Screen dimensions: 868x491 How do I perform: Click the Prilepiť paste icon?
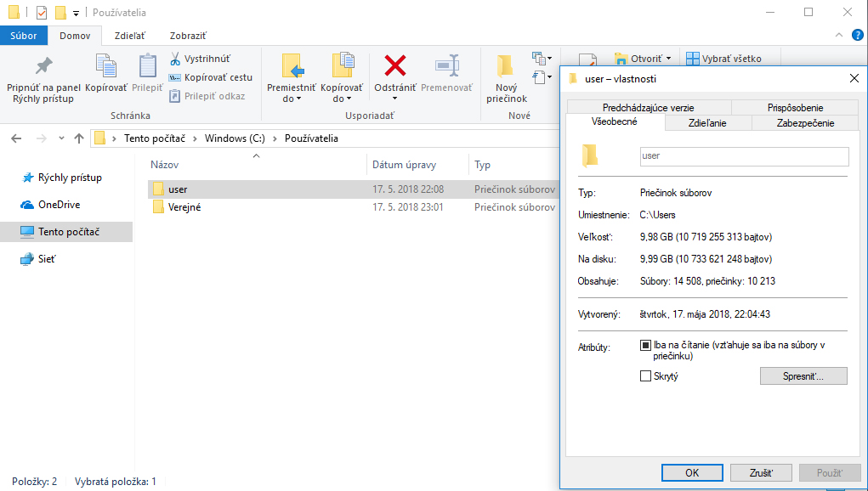147,65
